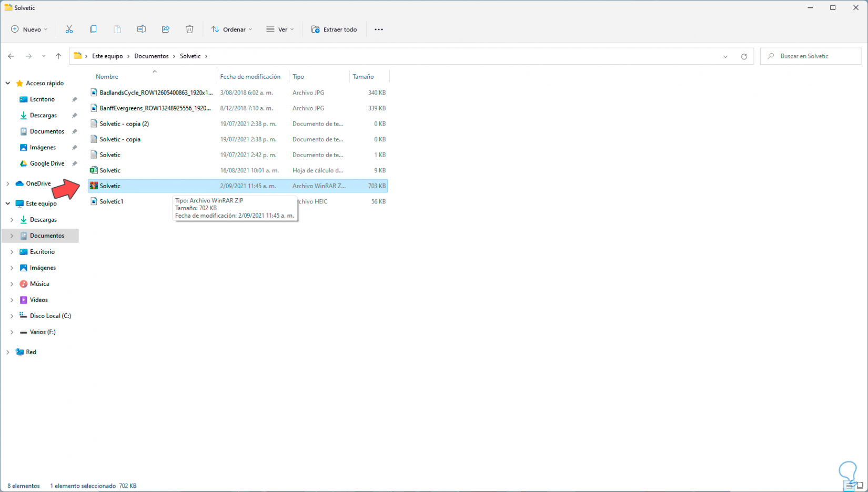Screen dimensions: 868x492
Task: Click the Excel icon of Solvetic spreadsheet
Action: click(94, 170)
